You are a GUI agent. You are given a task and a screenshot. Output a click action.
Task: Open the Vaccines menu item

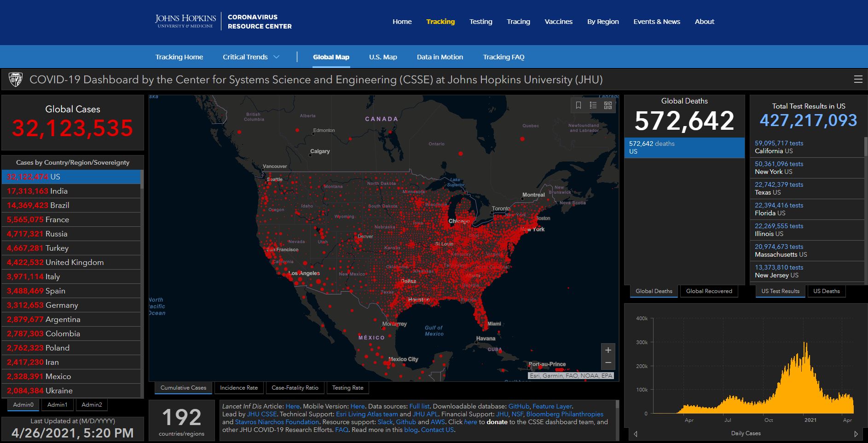(x=559, y=22)
